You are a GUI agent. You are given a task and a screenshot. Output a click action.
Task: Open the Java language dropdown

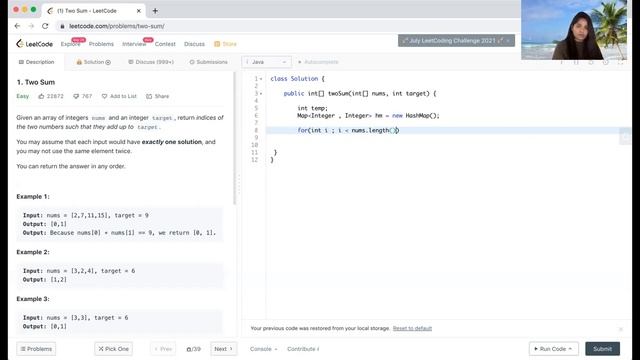point(267,62)
